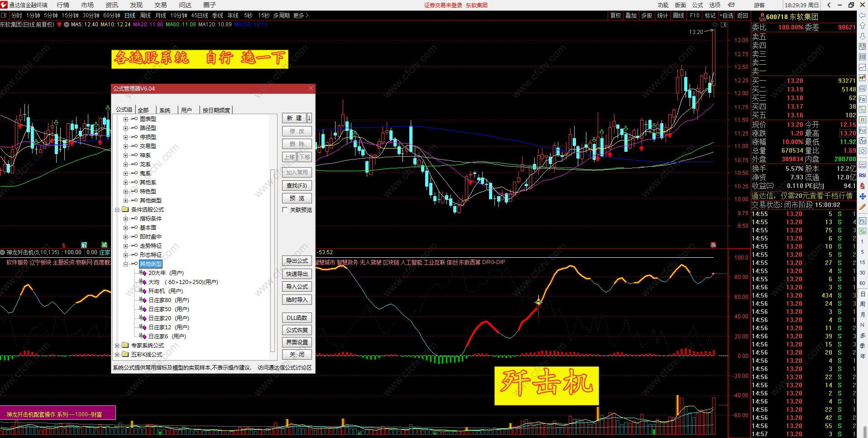Select the 日庄家80 (用户) formula
The width and height of the screenshot is (868, 438).
(169, 300)
